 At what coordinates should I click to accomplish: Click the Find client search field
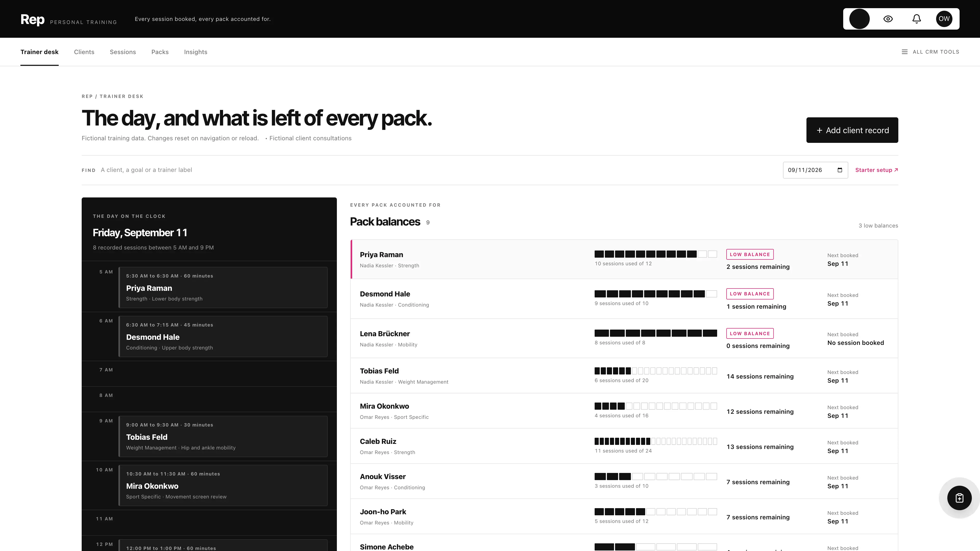(x=437, y=170)
